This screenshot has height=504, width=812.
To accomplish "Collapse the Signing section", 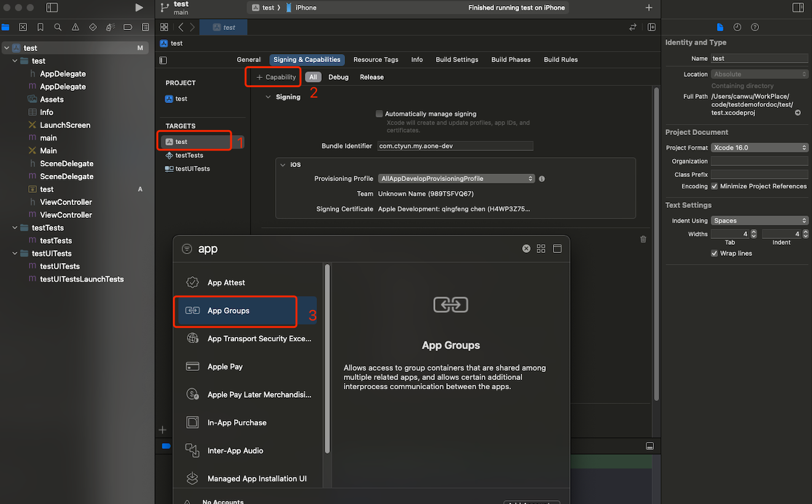I will click(268, 97).
